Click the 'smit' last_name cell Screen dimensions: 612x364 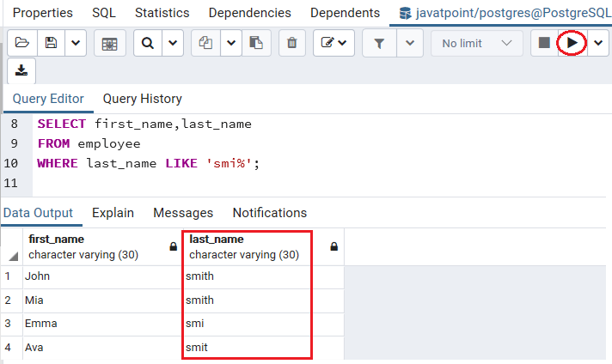pos(263,348)
